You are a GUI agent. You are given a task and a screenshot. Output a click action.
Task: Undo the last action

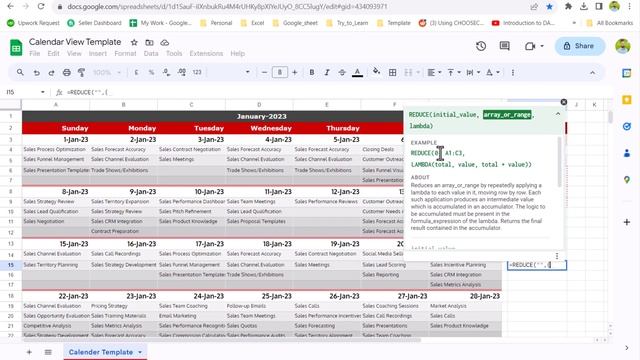click(36, 73)
